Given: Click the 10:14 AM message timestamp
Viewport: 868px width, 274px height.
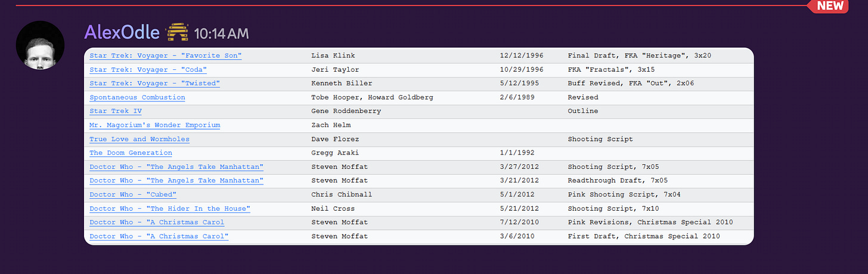Looking at the screenshot, I should coord(221,33).
